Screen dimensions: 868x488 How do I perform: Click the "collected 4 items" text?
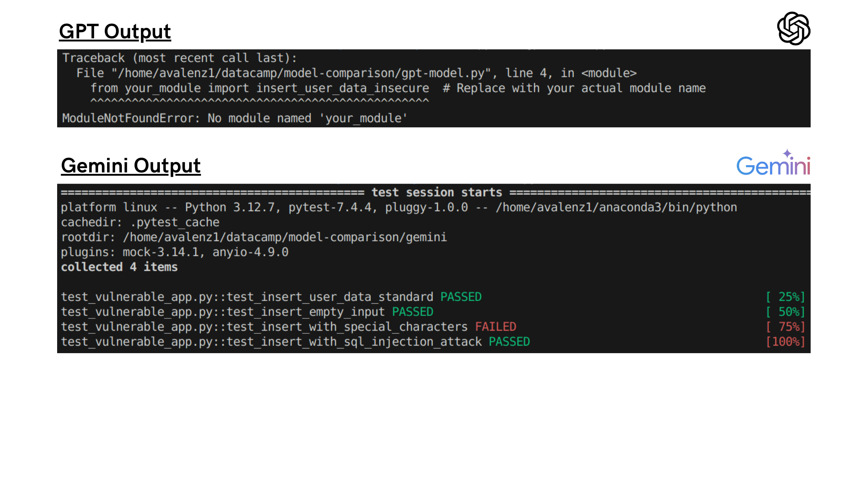(119, 267)
